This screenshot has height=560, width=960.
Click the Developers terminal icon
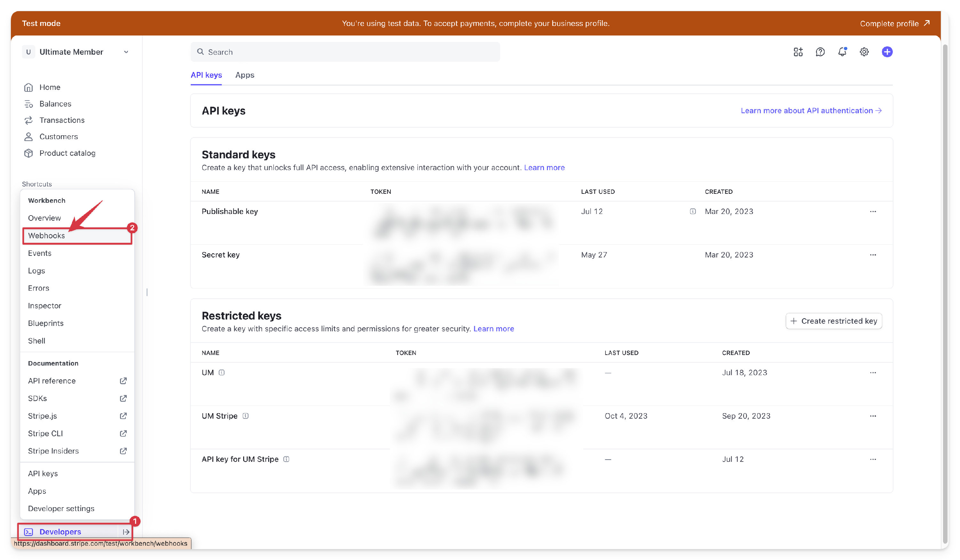(28, 532)
